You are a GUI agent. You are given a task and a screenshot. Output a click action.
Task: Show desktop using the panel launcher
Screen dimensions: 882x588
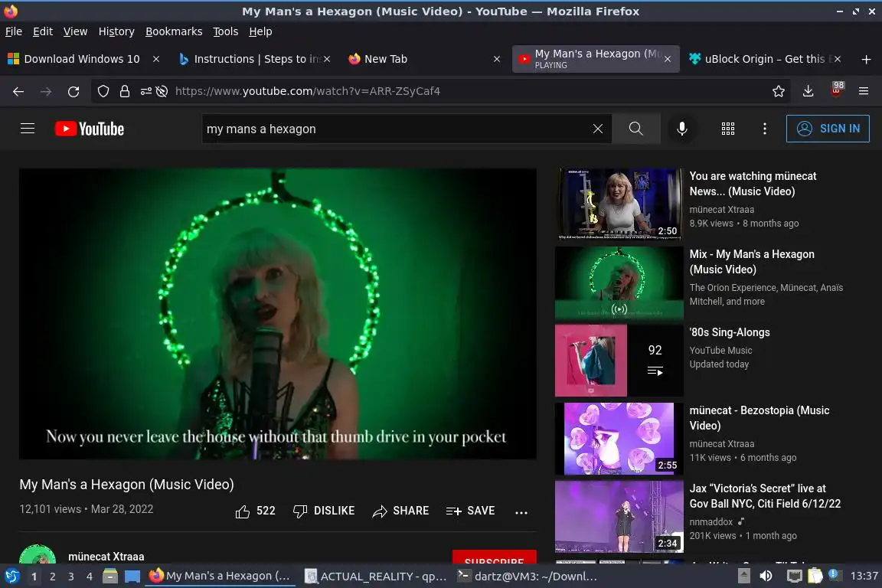tap(132, 577)
